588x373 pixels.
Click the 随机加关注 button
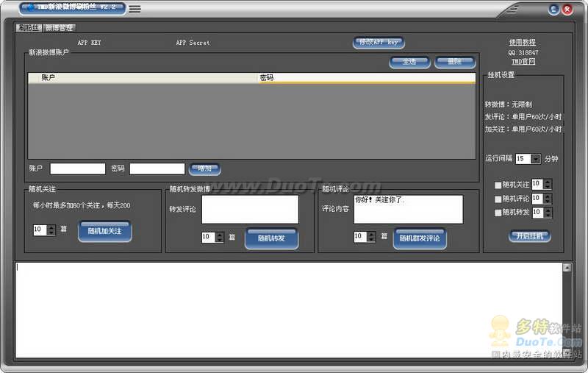pos(104,231)
